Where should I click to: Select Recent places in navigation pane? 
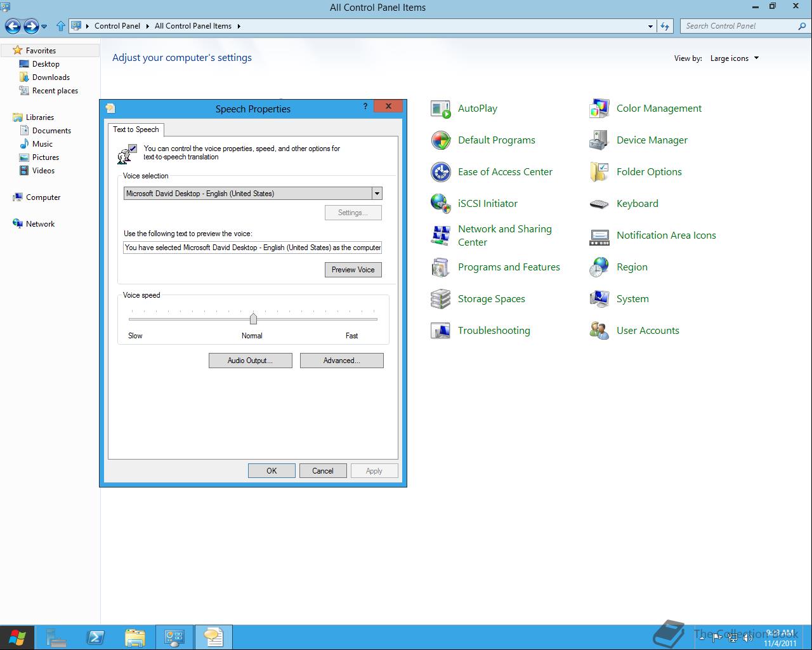pyautogui.click(x=55, y=90)
